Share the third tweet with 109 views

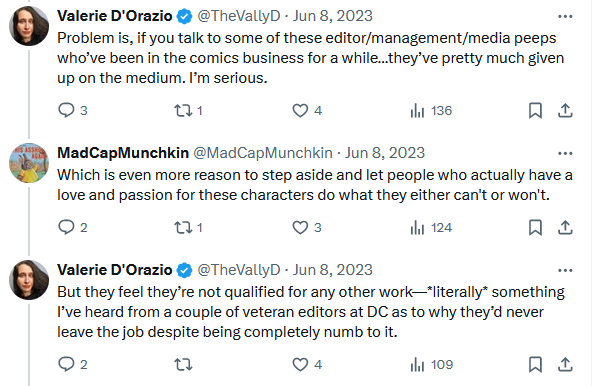click(565, 365)
